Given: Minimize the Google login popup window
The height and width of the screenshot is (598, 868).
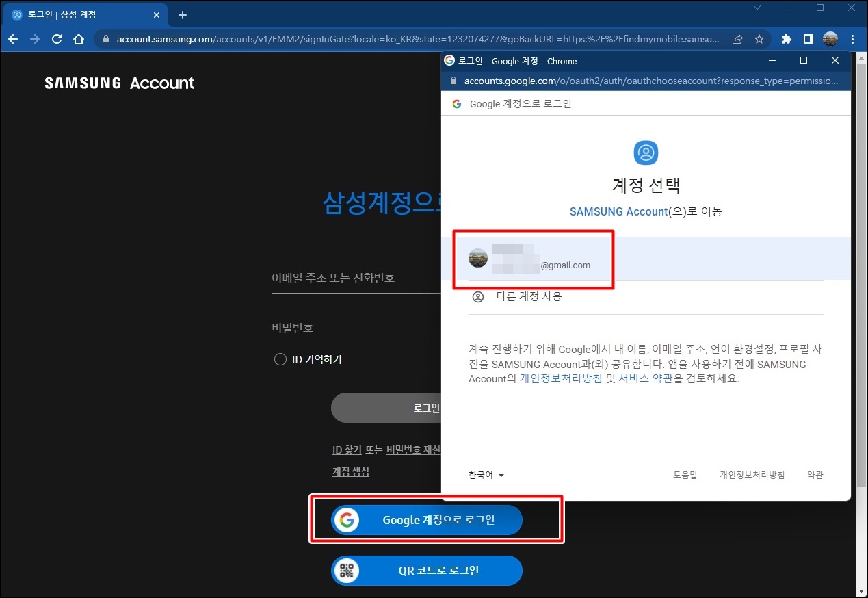Looking at the screenshot, I should 772,60.
